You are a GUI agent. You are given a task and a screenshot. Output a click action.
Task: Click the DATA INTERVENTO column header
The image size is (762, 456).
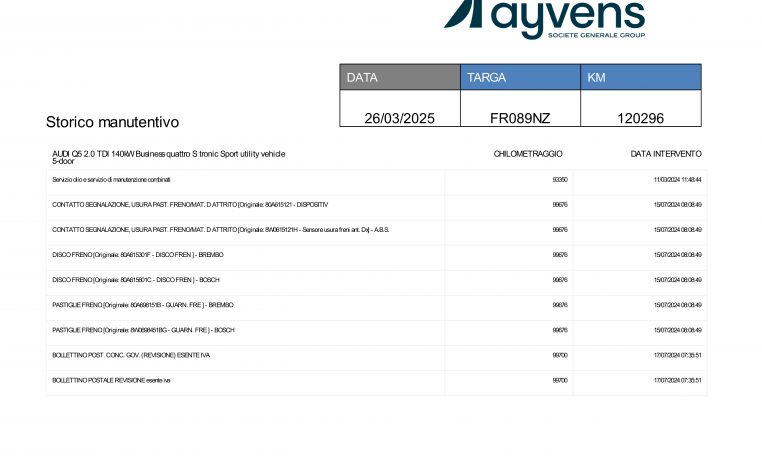pos(666,154)
